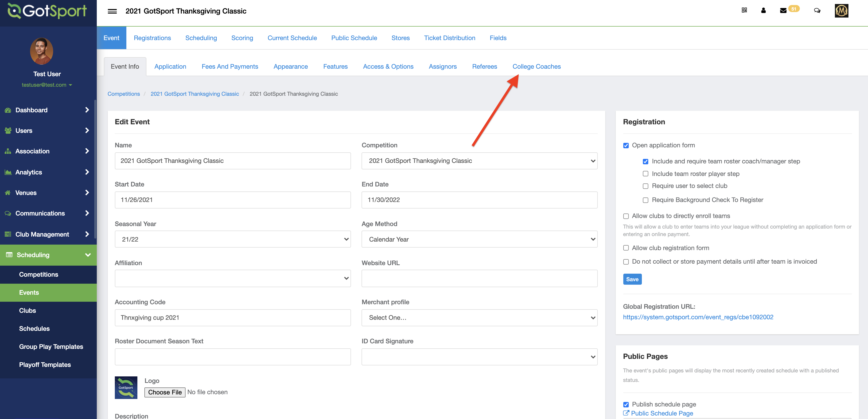
Task: Switch to the Scoring tab
Action: 242,38
